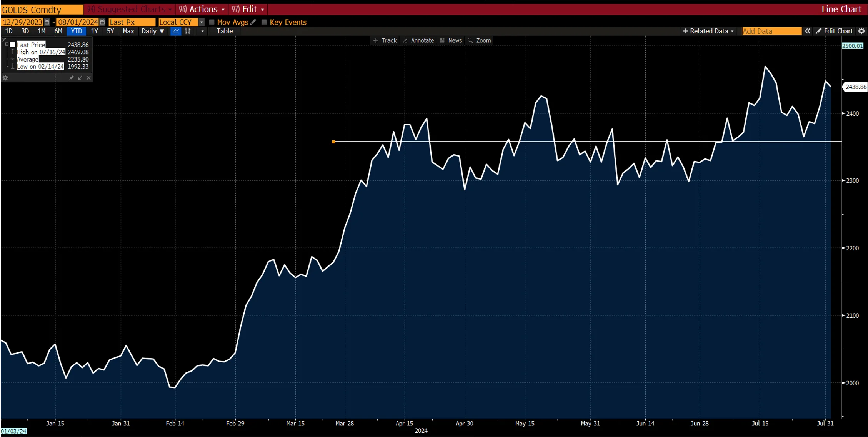868x437 pixels.
Task: Click the Last Price legend row
Action: coord(53,45)
